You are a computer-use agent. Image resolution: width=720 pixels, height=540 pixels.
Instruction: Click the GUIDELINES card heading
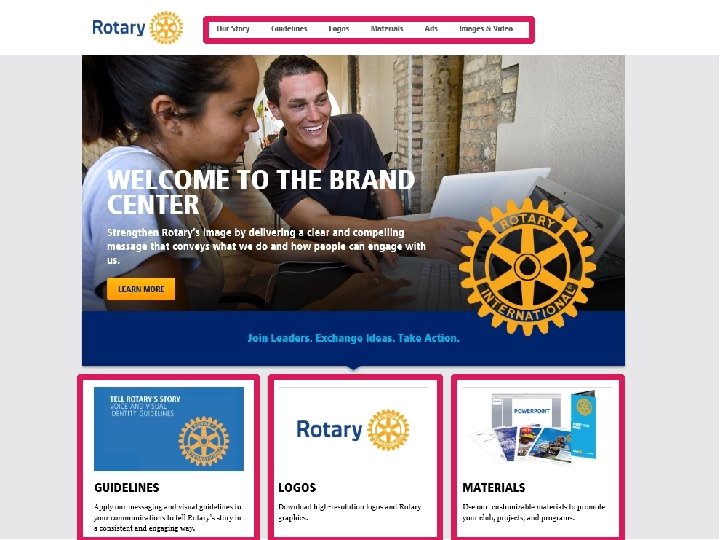(x=127, y=488)
